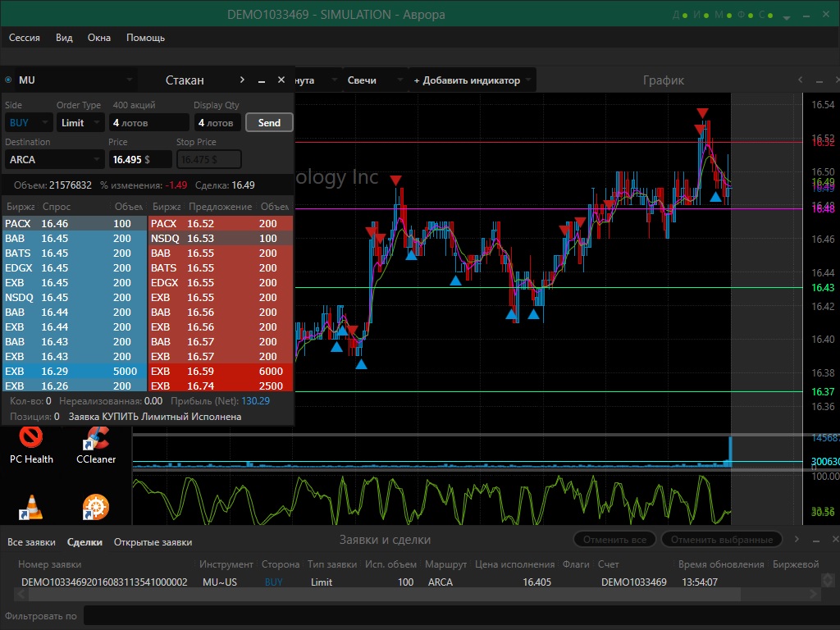Click the Ф connection status indicator

coord(745,15)
